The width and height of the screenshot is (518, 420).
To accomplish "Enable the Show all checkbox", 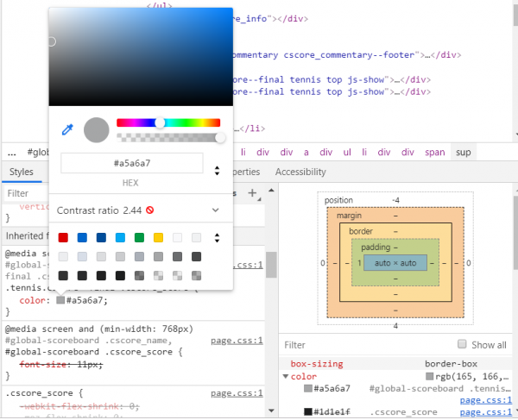I will tap(462, 344).
